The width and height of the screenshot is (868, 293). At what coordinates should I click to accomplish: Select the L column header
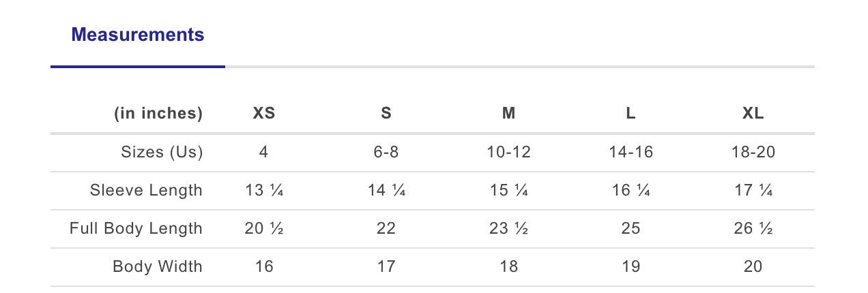pyautogui.click(x=631, y=114)
